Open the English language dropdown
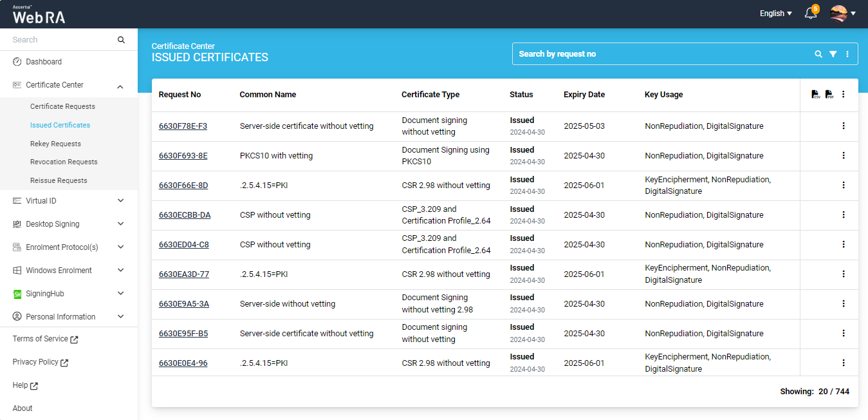 pyautogui.click(x=775, y=14)
